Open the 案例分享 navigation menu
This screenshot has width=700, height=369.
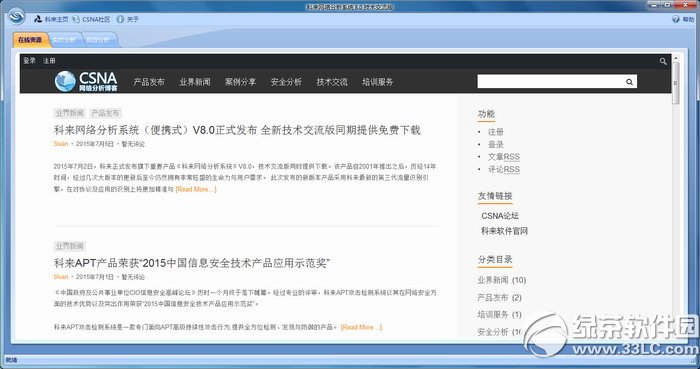(x=241, y=82)
